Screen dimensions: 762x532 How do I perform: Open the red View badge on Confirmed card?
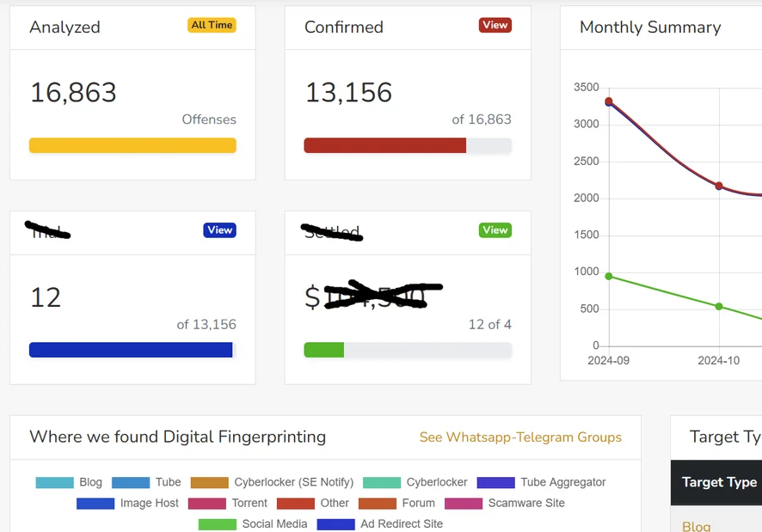pos(495,26)
